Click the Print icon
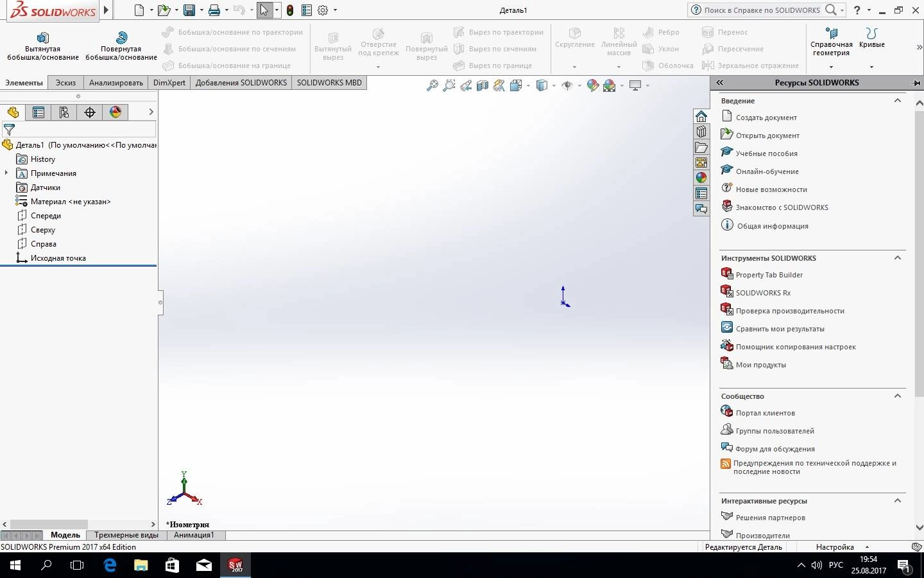Screen dimensions: 924x578 214,10
